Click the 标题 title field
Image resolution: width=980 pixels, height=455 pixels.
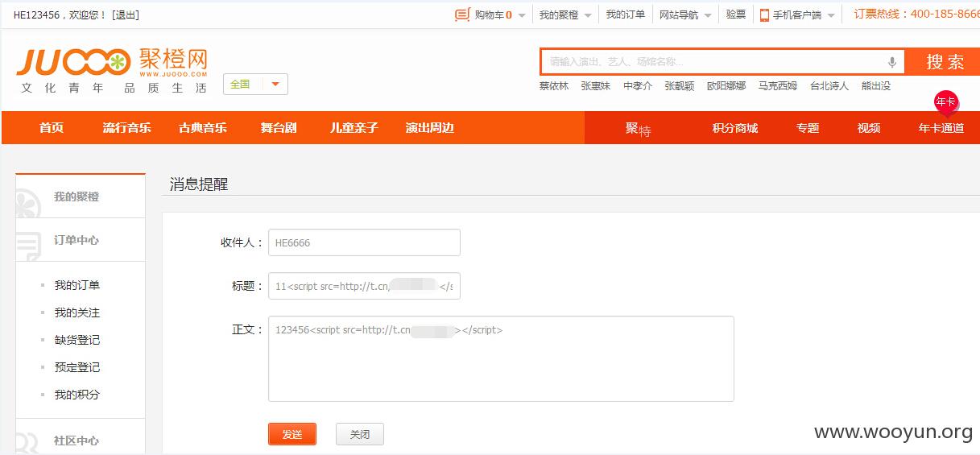(x=364, y=286)
